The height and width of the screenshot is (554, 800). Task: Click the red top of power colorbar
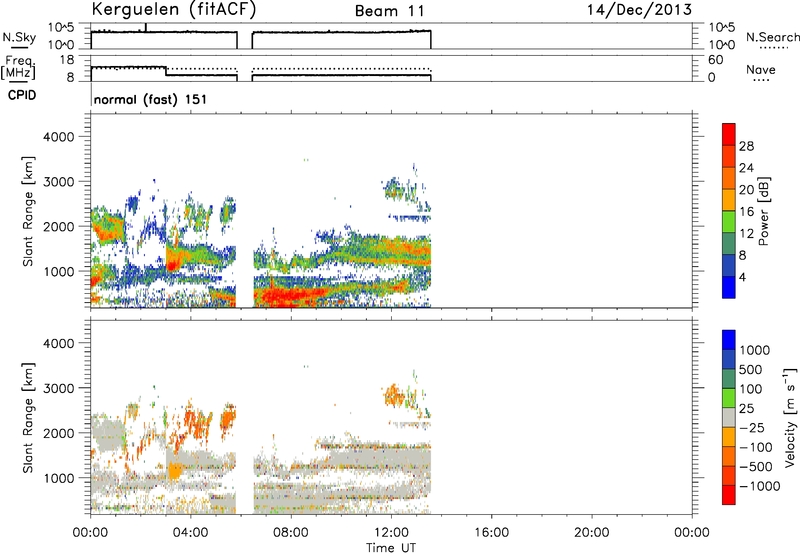(729, 134)
